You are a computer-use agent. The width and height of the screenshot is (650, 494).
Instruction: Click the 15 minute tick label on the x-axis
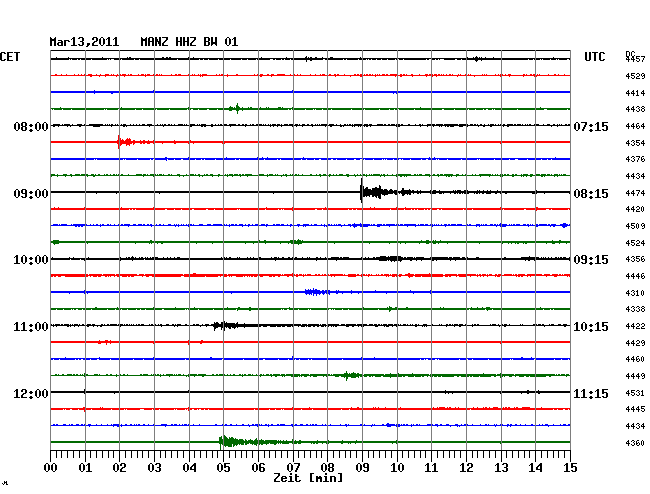tap(569, 467)
